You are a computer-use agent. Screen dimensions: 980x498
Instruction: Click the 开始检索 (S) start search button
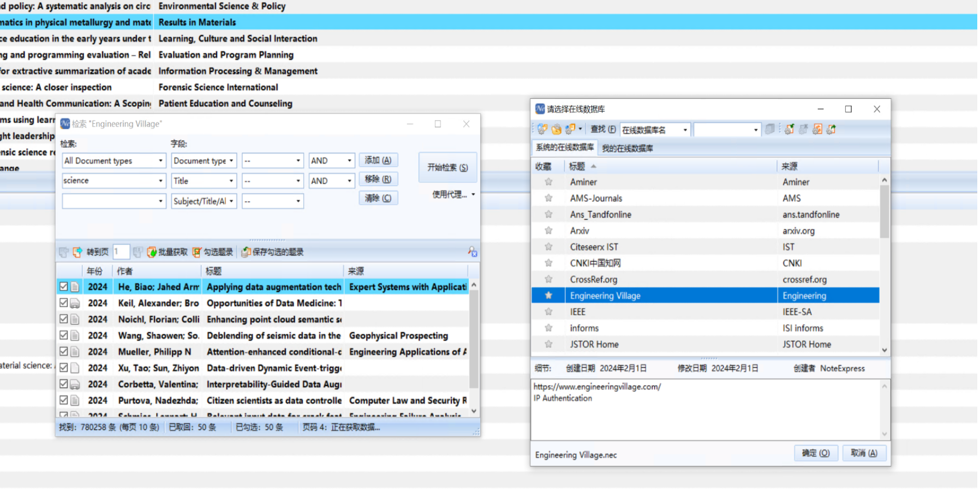click(x=447, y=167)
